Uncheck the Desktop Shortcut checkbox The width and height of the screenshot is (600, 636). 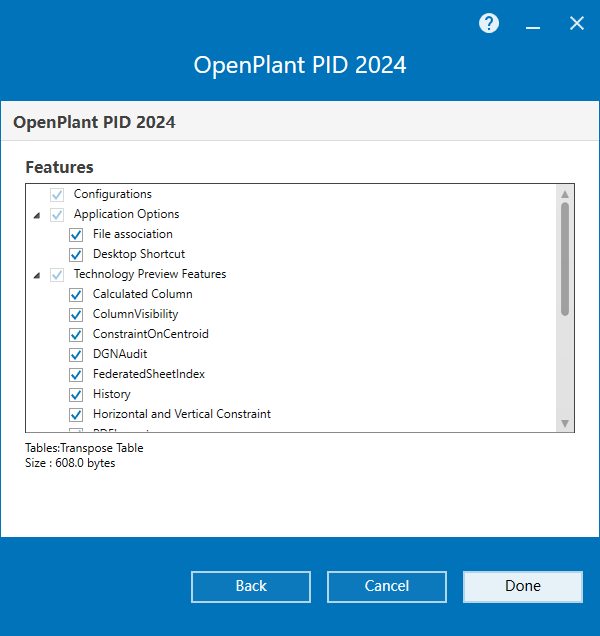pyautogui.click(x=76, y=255)
